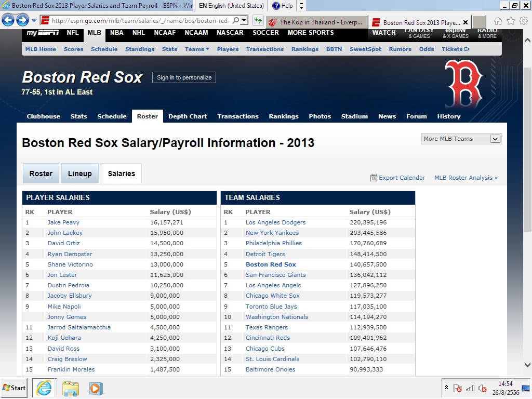Screen dimensions: 532x399
Task: Click scrollbar down arrow
Action: click(527, 365)
